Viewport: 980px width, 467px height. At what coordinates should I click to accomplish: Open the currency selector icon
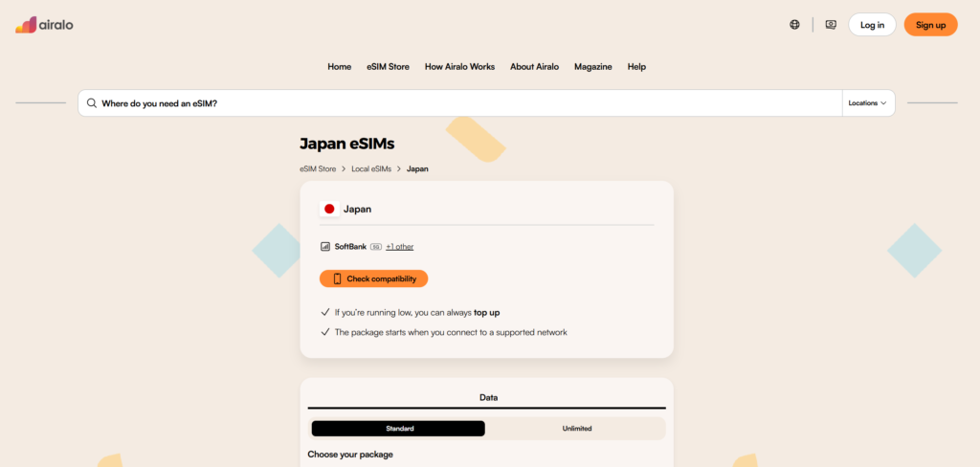pyautogui.click(x=831, y=25)
